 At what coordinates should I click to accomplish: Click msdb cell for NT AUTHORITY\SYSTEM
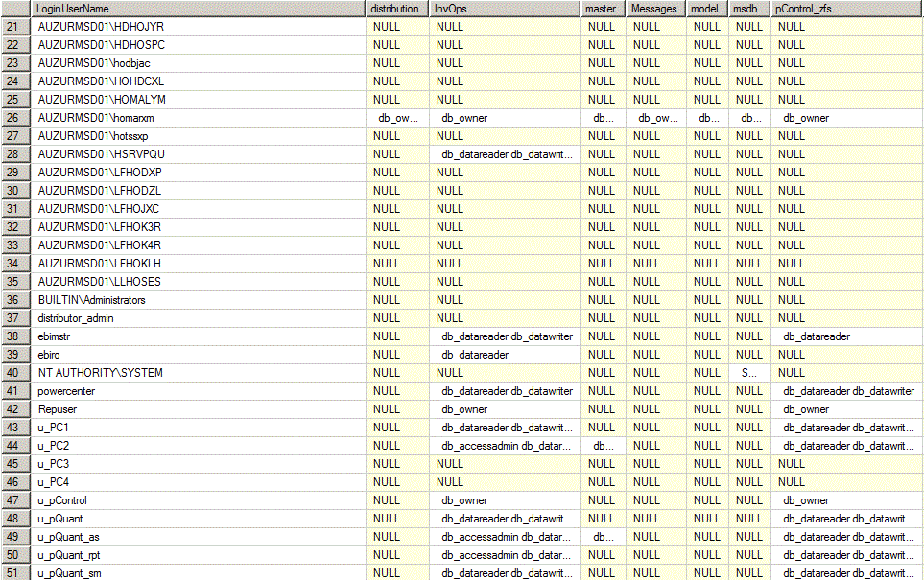click(749, 373)
